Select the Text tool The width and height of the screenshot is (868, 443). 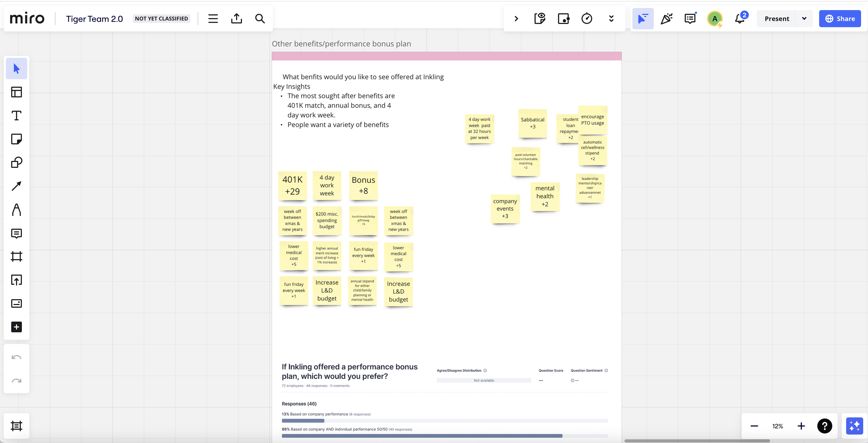pyautogui.click(x=16, y=116)
